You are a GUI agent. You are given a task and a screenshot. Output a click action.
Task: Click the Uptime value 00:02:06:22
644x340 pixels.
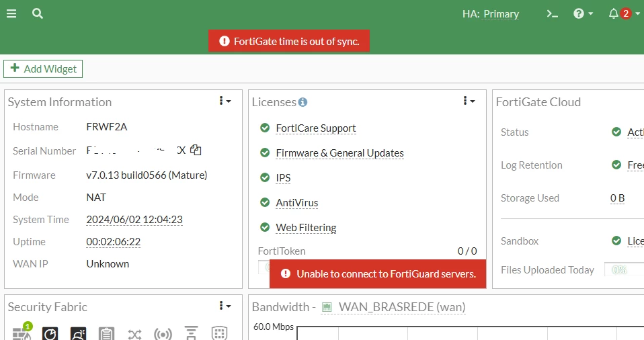coord(114,242)
